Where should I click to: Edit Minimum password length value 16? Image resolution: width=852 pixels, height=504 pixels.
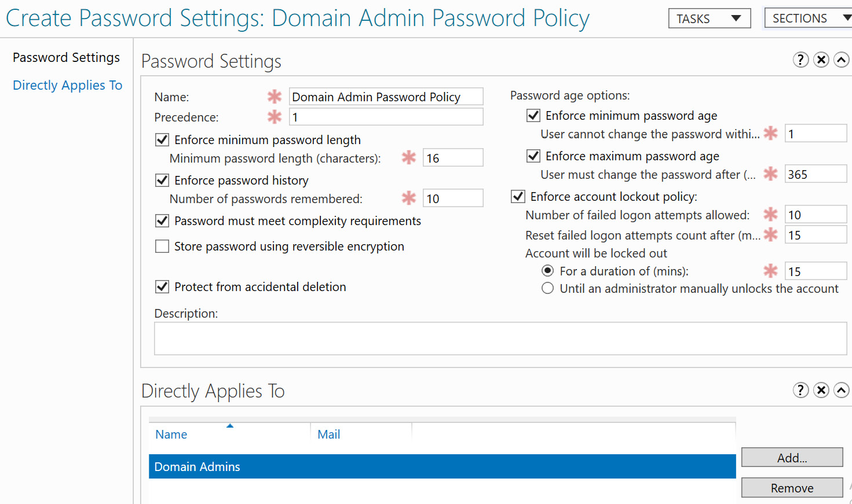click(453, 158)
